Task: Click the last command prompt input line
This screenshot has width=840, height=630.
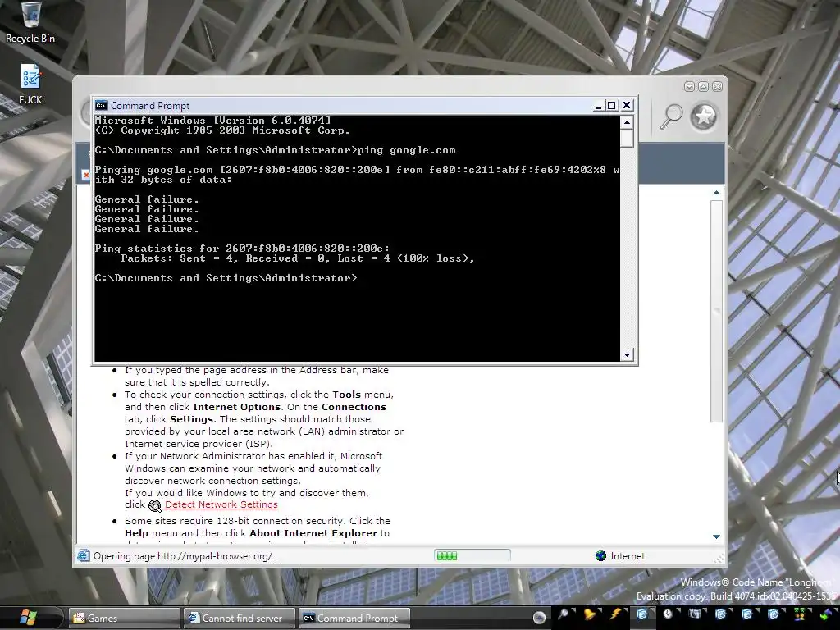Action: pyautogui.click(x=226, y=278)
